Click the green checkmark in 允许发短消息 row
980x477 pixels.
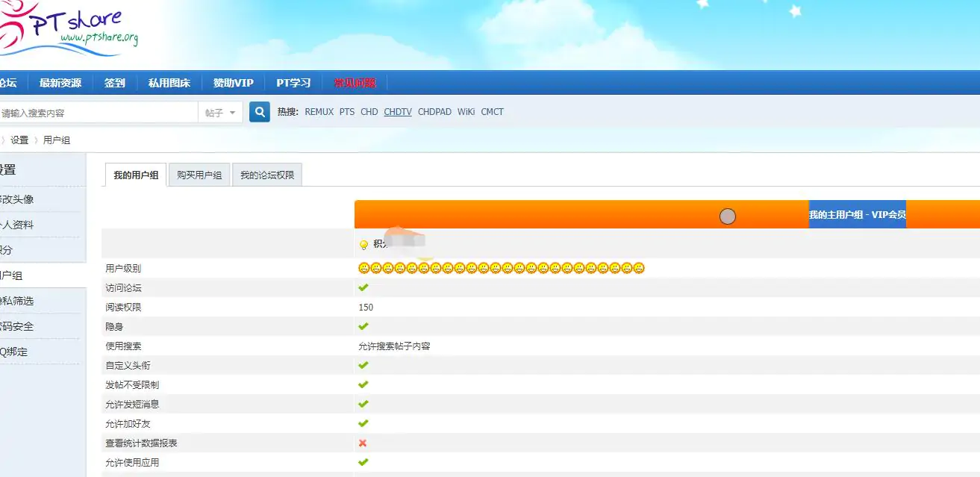coord(363,404)
